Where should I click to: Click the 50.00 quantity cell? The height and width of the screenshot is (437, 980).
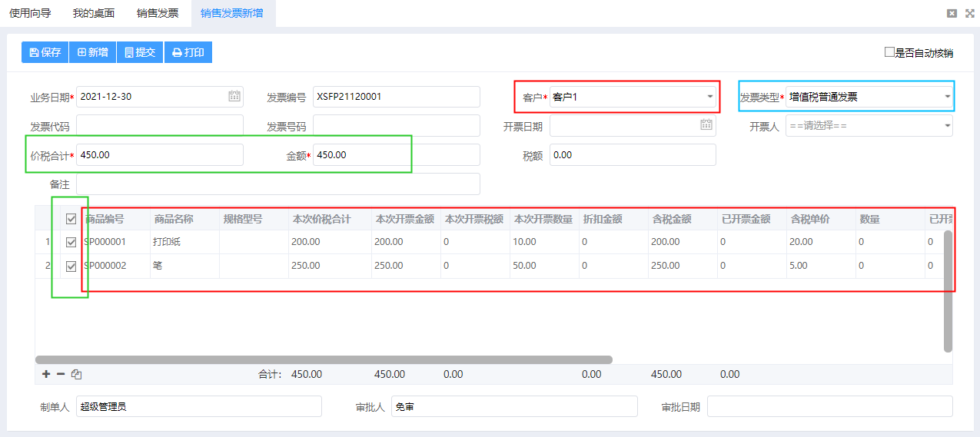pos(544,266)
